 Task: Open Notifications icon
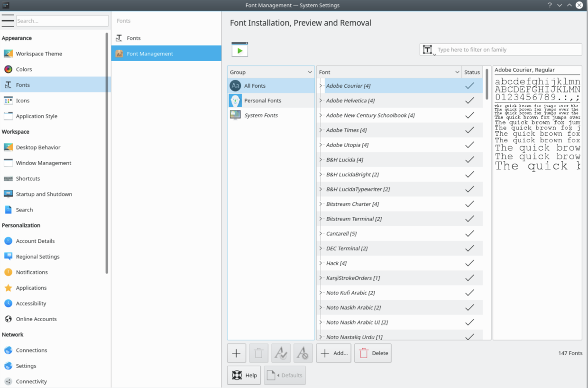tap(8, 272)
